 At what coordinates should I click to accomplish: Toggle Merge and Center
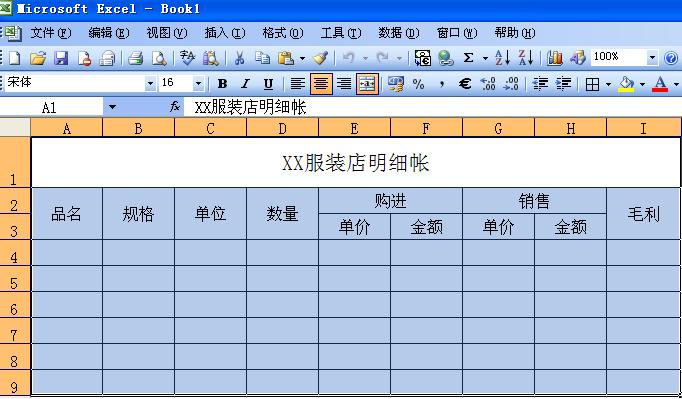tap(368, 84)
